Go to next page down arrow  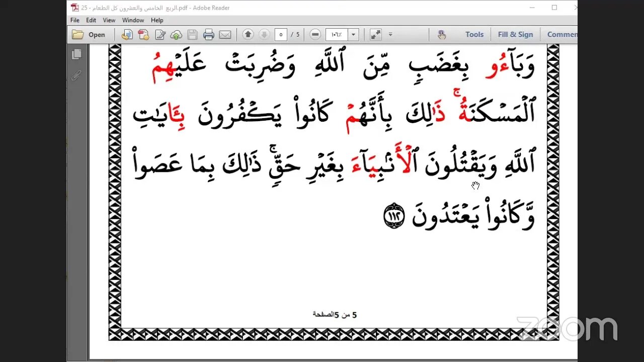[264, 34]
